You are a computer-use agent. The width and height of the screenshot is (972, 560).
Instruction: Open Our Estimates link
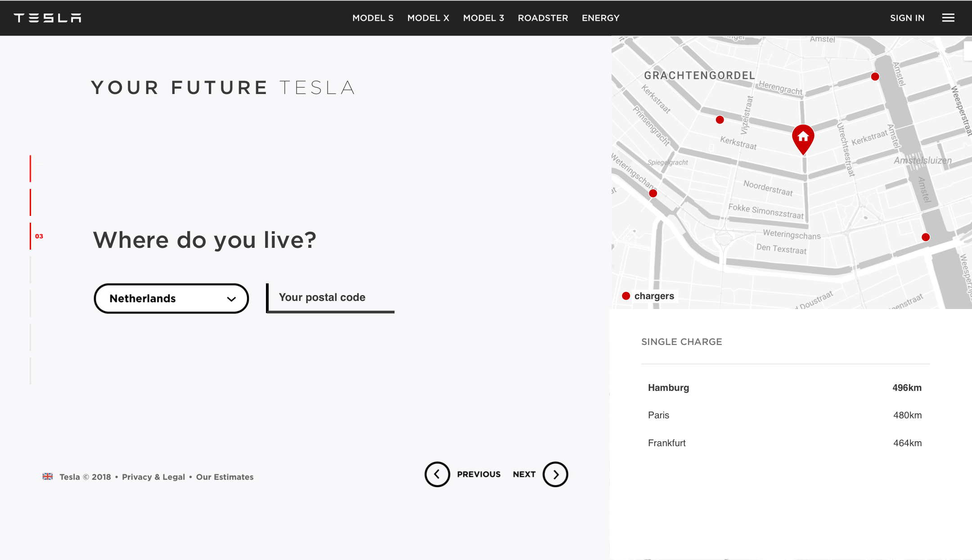pos(225,477)
